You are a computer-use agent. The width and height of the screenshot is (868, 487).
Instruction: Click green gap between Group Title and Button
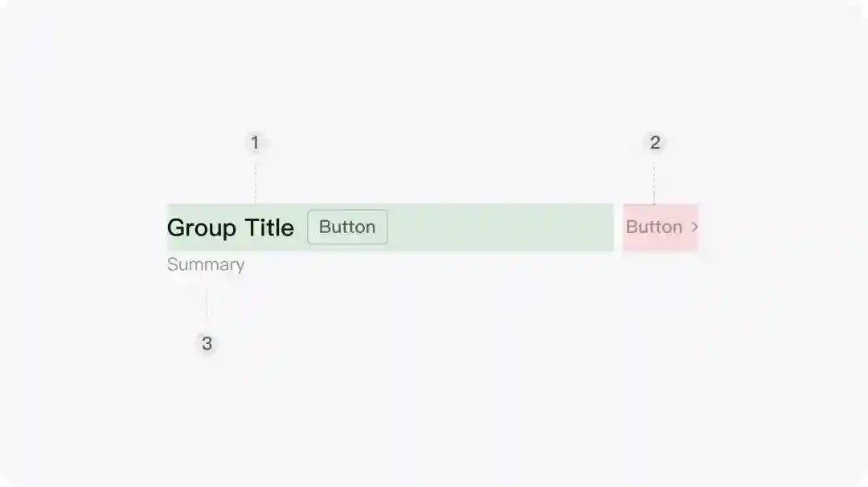[x=301, y=227]
